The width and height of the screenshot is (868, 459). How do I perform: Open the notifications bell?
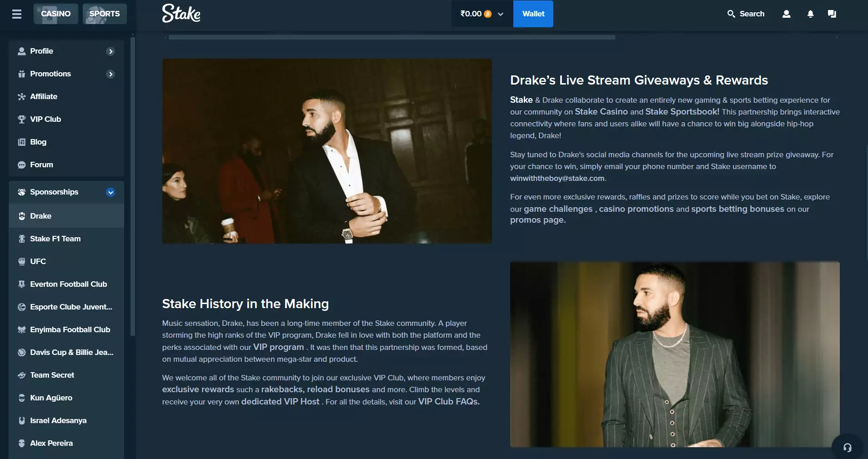(810, 14)
